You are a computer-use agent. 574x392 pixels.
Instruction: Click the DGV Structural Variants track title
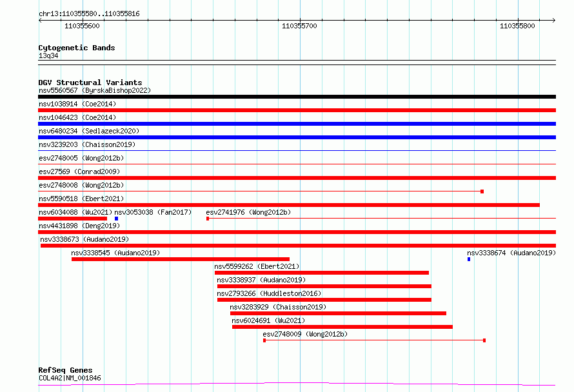pyautogui.click(x=90, y=83)
